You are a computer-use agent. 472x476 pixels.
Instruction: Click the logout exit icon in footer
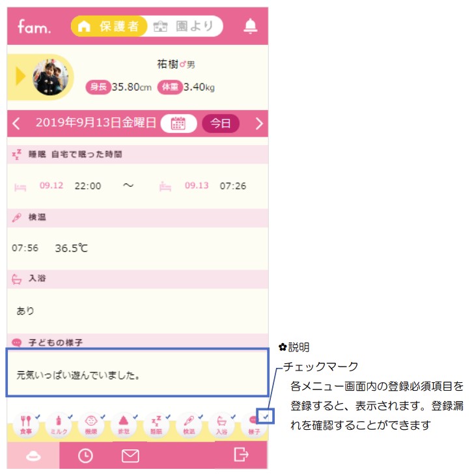coord(242,455)
